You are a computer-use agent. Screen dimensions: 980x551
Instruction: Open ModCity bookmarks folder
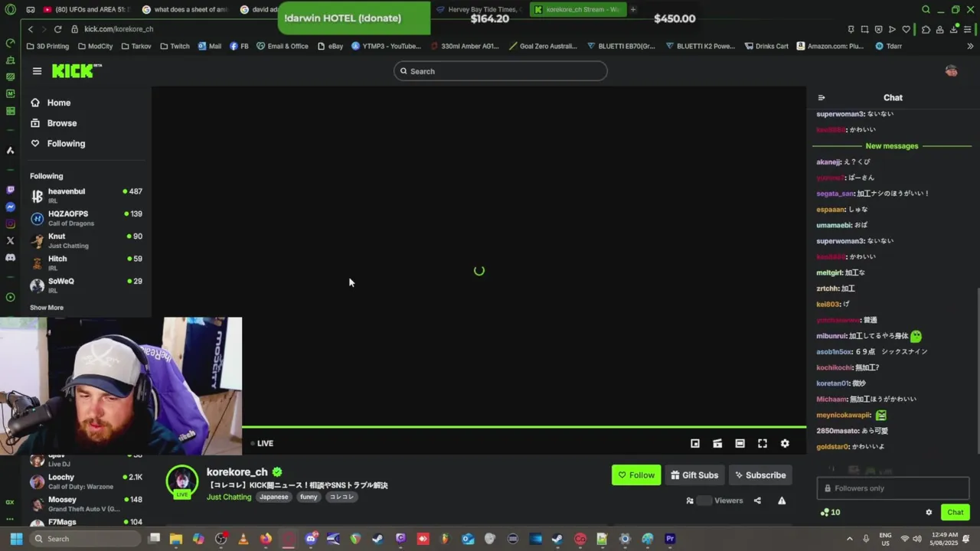(95, 46)
